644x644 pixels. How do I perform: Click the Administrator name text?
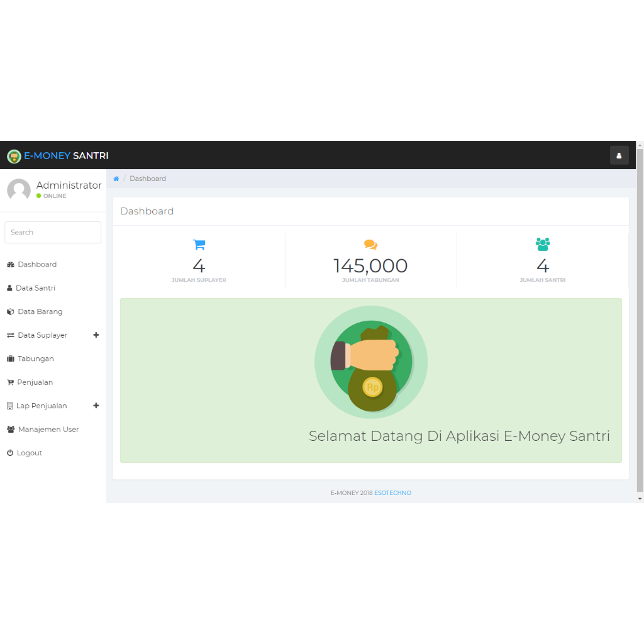pos(69,186)
